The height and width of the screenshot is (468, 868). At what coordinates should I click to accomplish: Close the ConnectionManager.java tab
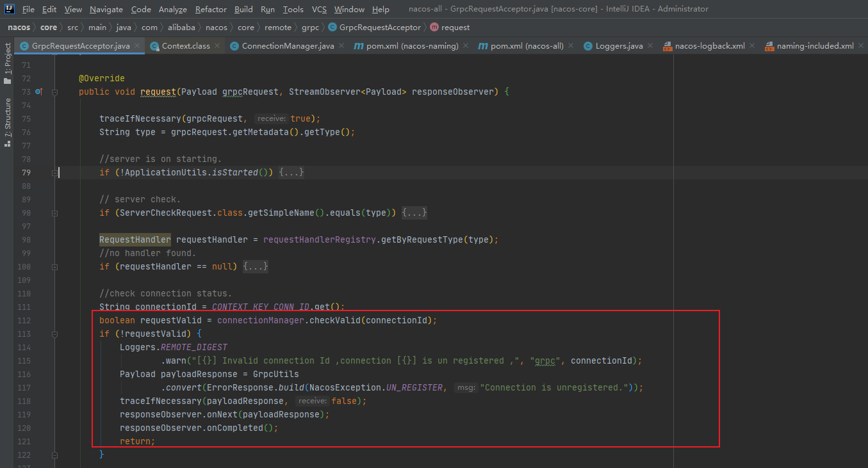341,46
